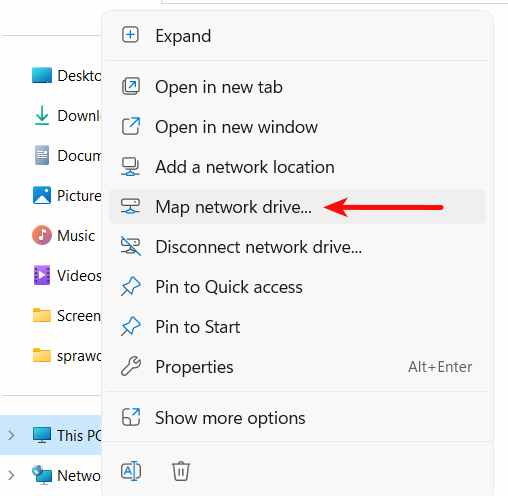Image resolution: width=508 pixels, height=496 pixels.
Task: Expand the This PC tree chevron
Action: (11, 435)
